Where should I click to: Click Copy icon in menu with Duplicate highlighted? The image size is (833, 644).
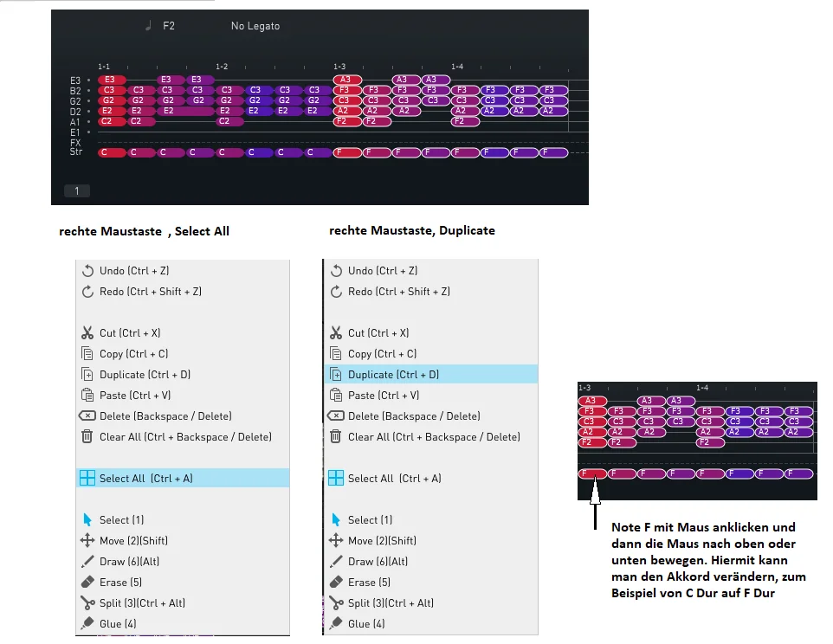click(336, 353)
